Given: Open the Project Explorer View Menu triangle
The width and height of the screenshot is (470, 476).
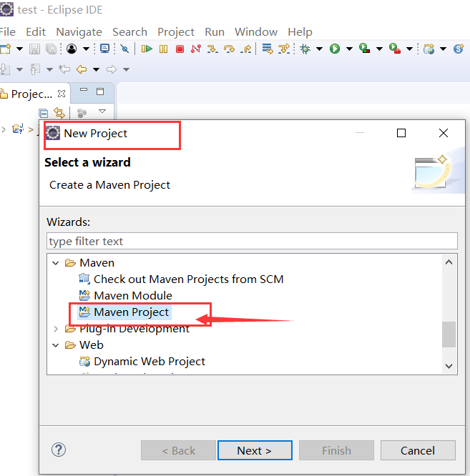Looking at the screenshot, I should click(102, 111).
